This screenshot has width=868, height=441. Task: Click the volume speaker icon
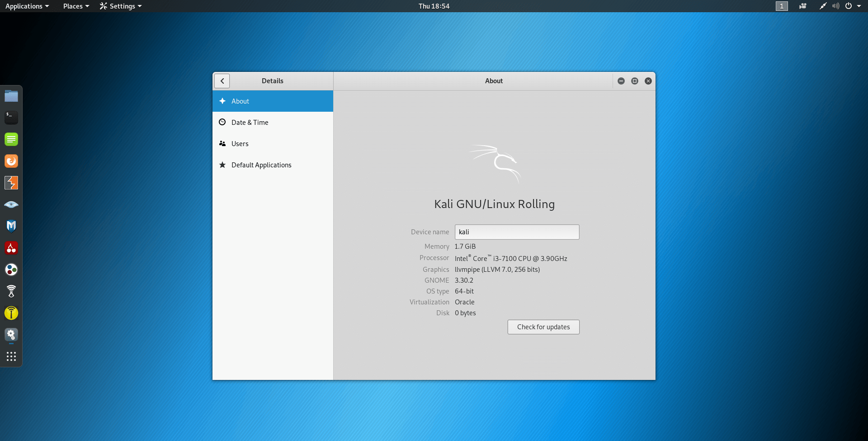[836, 6]
